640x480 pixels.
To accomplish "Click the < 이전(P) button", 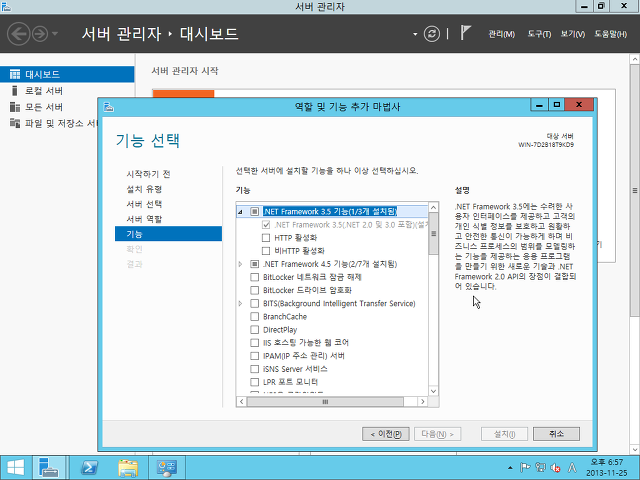I will pyautogui.click(x=386, y=434).
